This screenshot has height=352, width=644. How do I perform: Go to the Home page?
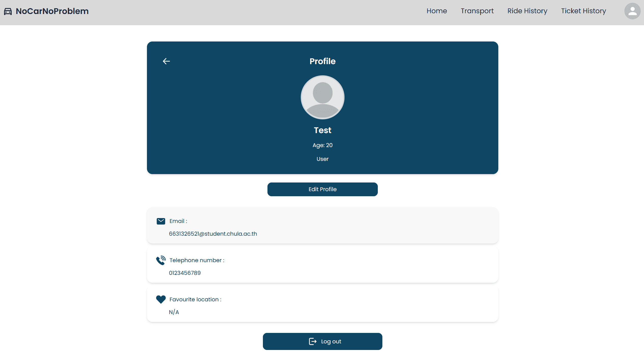(437, 11)
